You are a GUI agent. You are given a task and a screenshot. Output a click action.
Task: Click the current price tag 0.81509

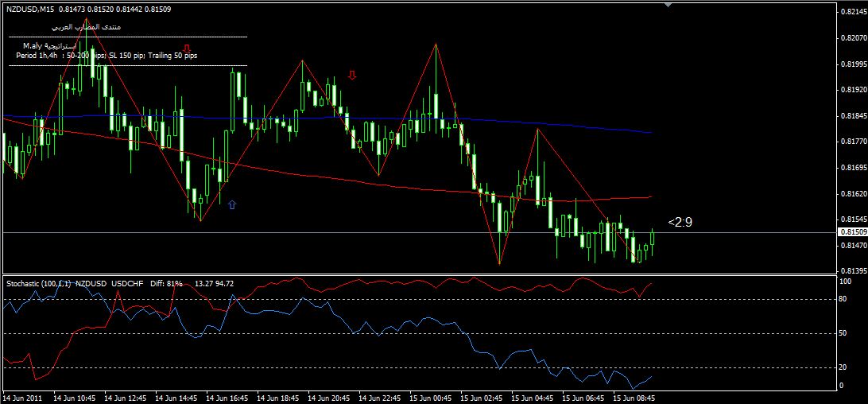851,232
